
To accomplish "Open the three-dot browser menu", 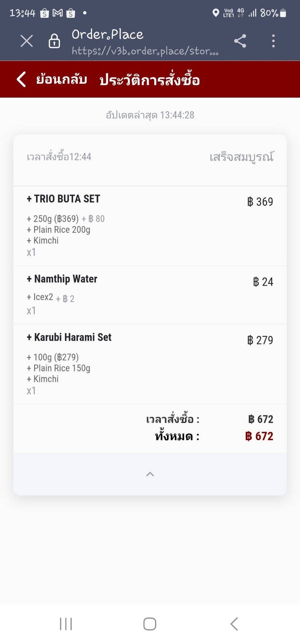I will click(x=273, y=41).
